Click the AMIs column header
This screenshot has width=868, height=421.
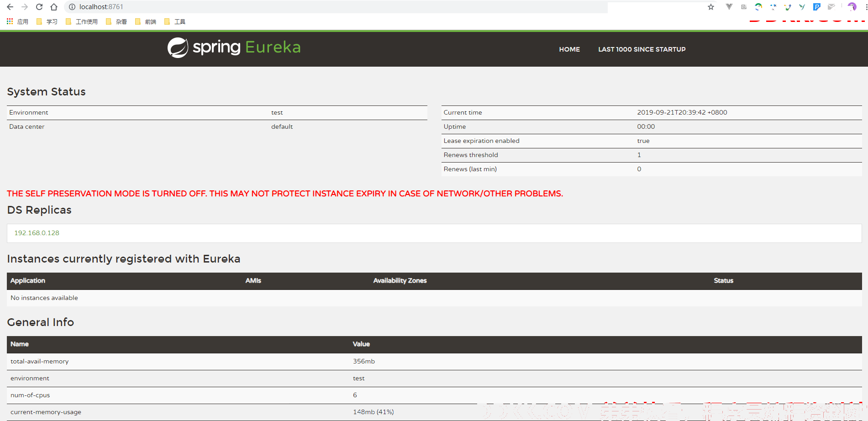253,280
